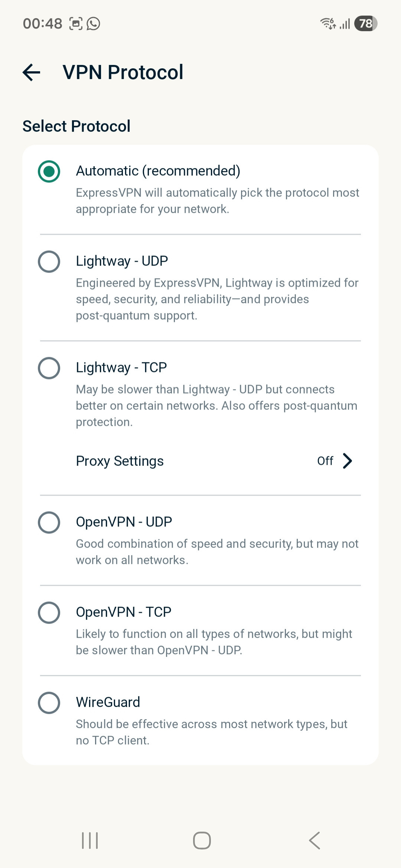Select the Lightway - UDP radio button

point(49,262)
